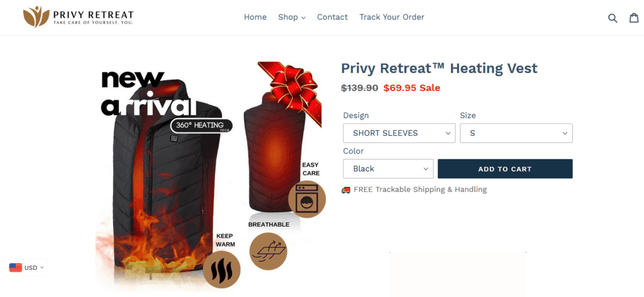Open the Color dropdown showing Black
Viewport: 644px width, 297px height.
(x=388, y=169)
